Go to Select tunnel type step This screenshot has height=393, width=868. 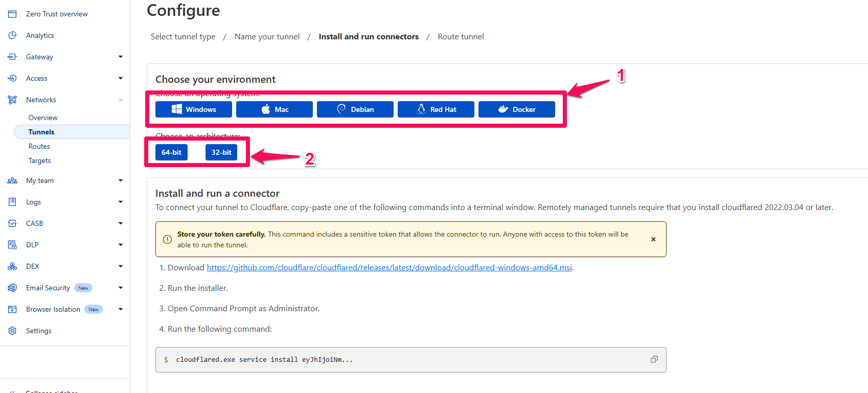point(183,37)
